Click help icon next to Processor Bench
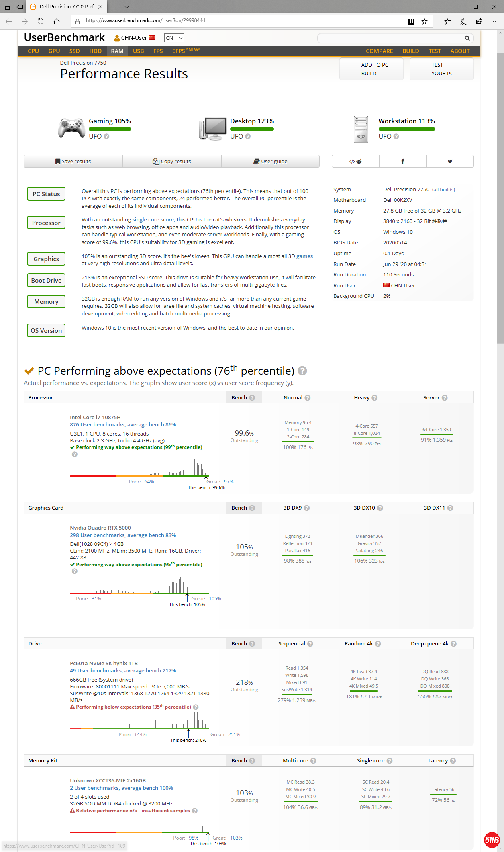Screen dimensions: 504x852 coord(252,397)
